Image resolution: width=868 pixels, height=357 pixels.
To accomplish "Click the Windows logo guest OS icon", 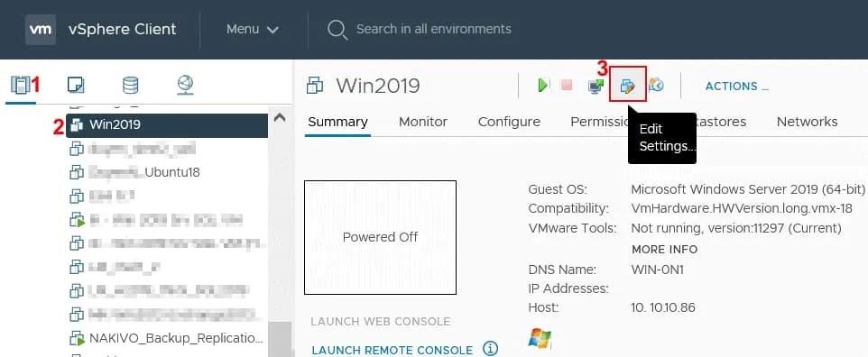I will pos(540,339).
